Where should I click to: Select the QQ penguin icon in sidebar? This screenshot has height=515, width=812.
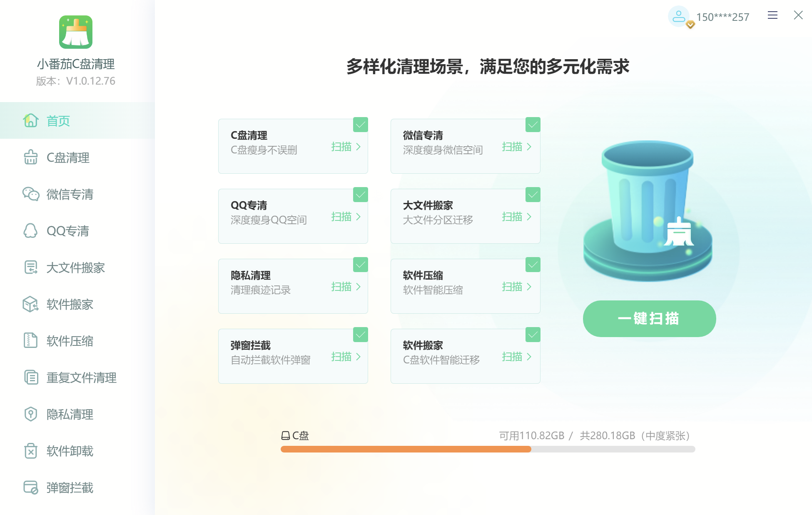tap(31, 231)
